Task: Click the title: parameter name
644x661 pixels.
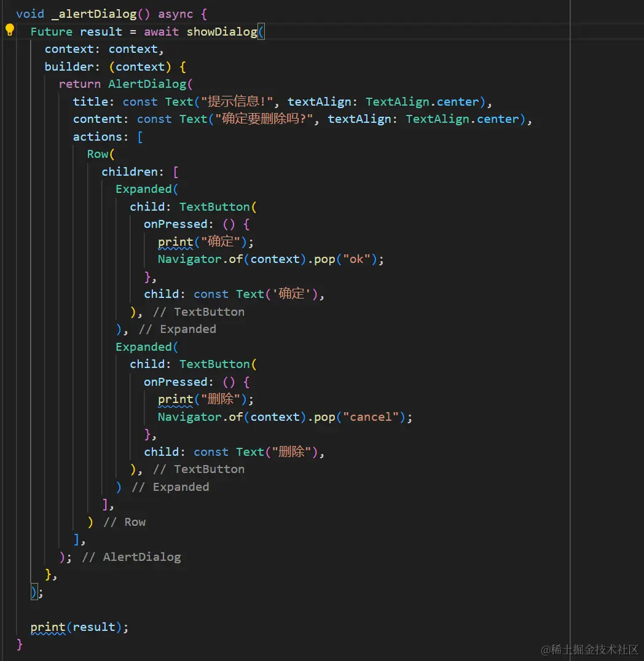Action: [93, 101]
